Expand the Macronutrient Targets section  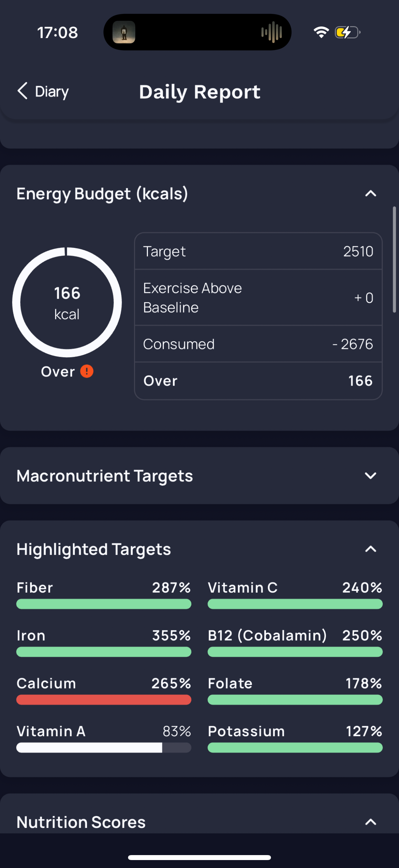pos(371,476)
